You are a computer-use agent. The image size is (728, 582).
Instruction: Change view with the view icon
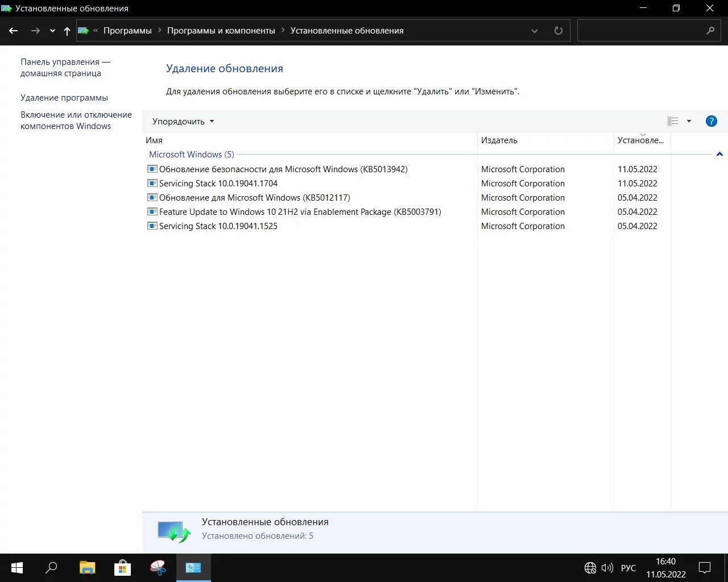tap(673, 121)
